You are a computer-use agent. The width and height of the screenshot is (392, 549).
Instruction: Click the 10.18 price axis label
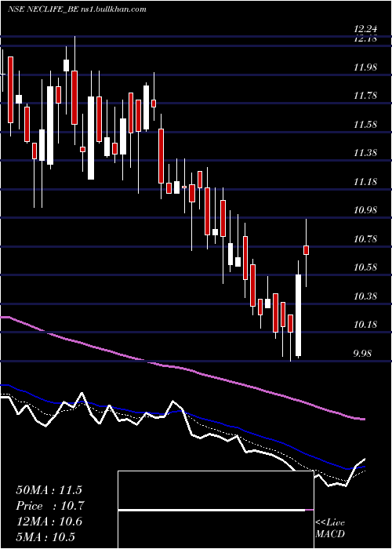point(365,325)
